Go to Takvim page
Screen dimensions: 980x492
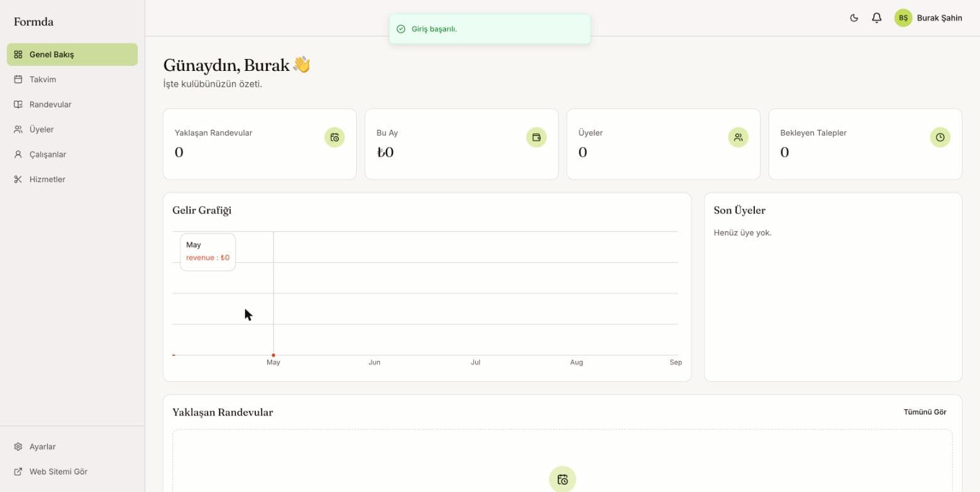72,80
